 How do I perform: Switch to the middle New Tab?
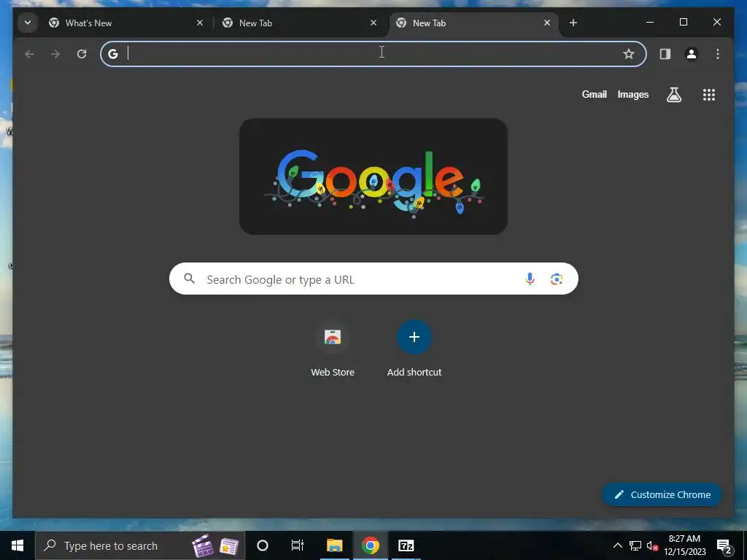click(300, 23)
